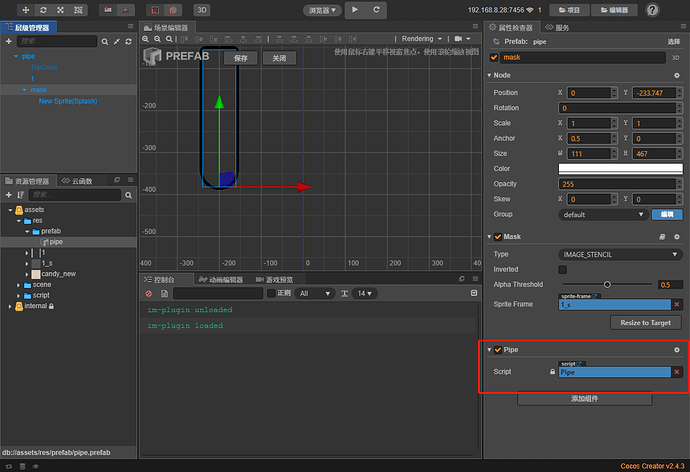The width and height of the screenshot is (690, 472).
Task: Click the plus icon in assets panel
Action: (8, 195)
